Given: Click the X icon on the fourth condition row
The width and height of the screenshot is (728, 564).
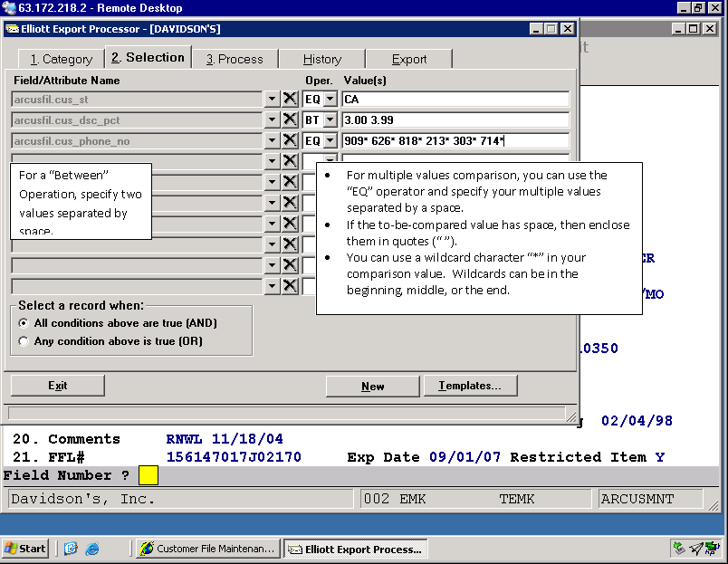Looking at the screenshot, I should 290,161.
